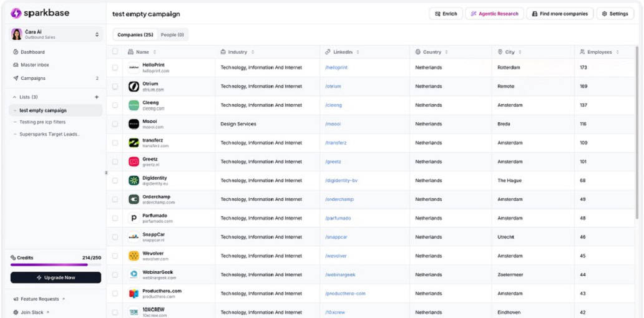Switch to the People (0) tab
The image size is (644, 318).
coord(172,35)
